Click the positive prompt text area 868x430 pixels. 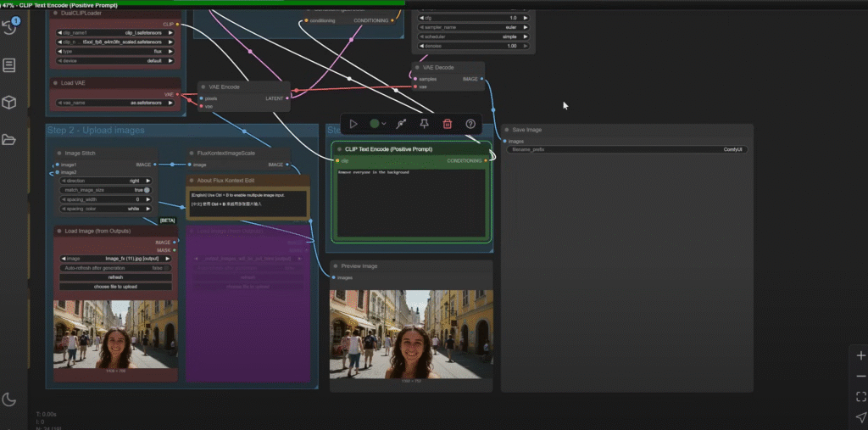pyautogui.click(x=411, y=204)
